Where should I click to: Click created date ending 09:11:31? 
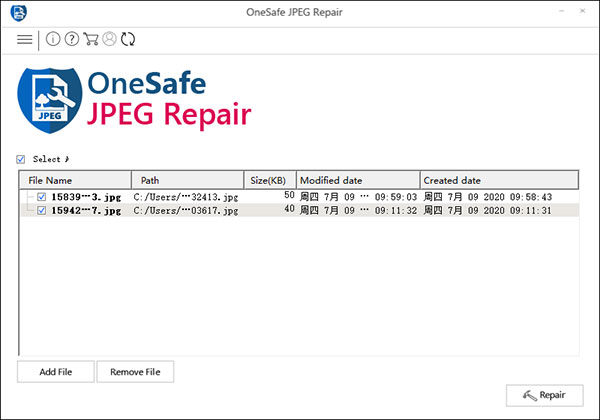[488, 210]
